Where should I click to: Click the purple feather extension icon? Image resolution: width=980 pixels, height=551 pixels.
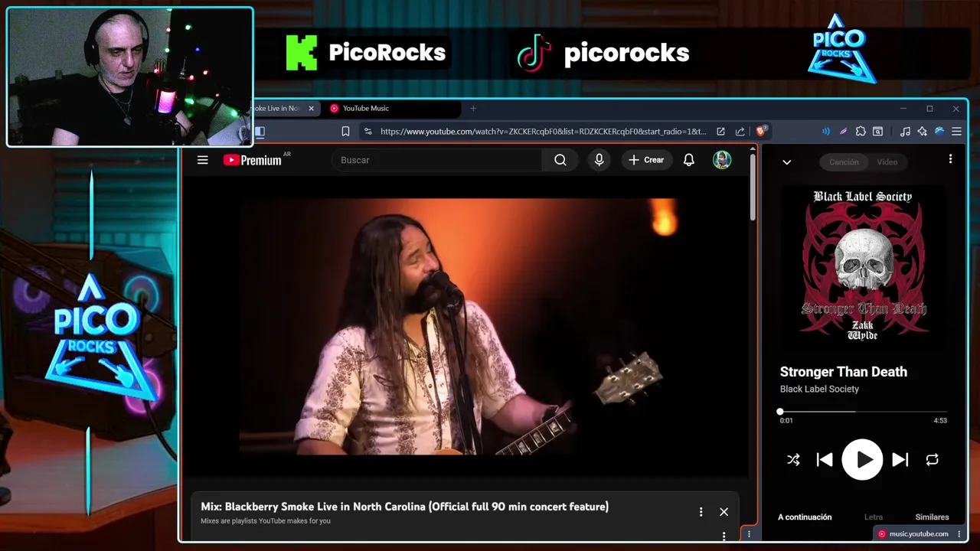843,132
